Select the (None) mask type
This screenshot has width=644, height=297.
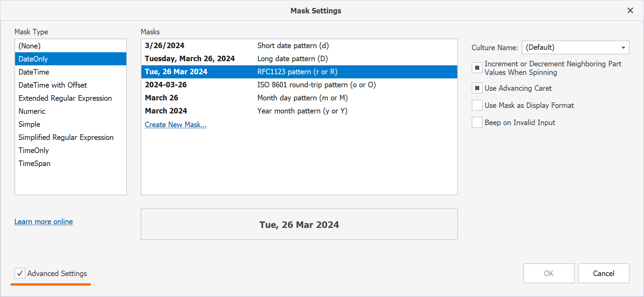pyautogui.click(x=30, y=46)
